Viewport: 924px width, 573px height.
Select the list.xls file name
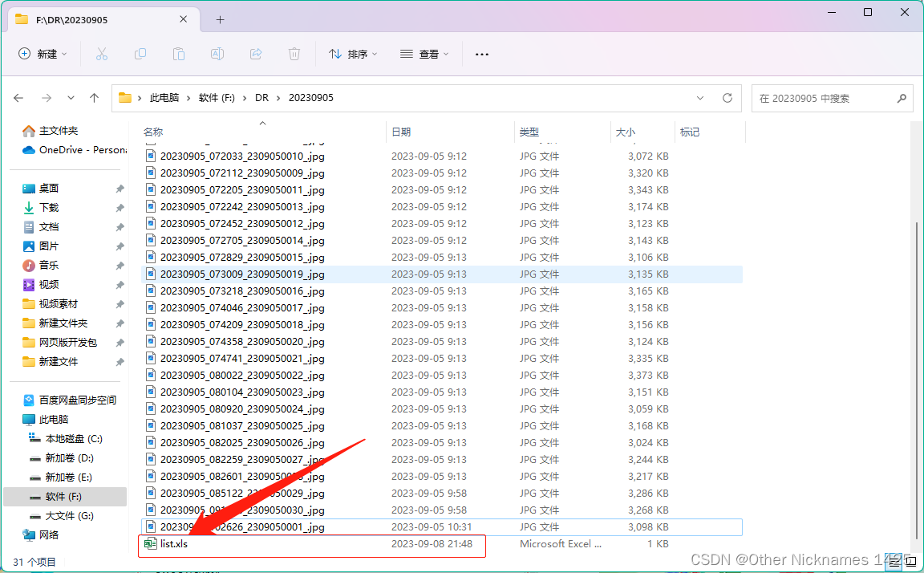point(174,543)
